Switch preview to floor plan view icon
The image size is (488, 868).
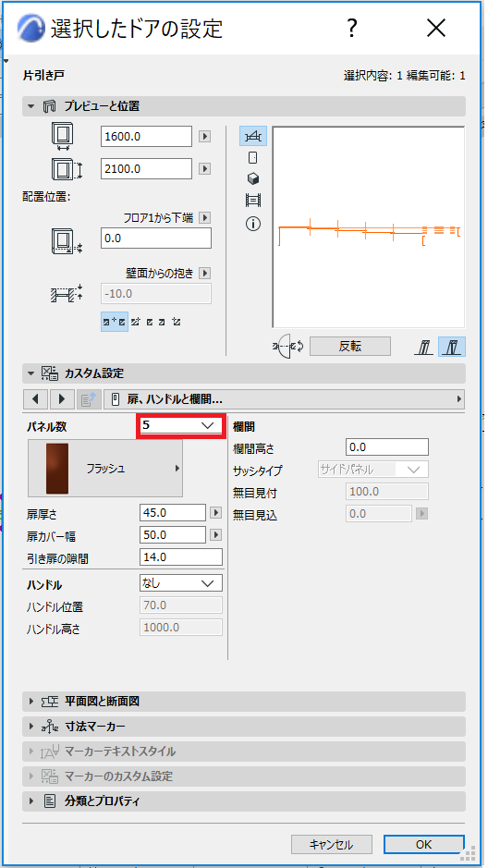tap(253, 136)
